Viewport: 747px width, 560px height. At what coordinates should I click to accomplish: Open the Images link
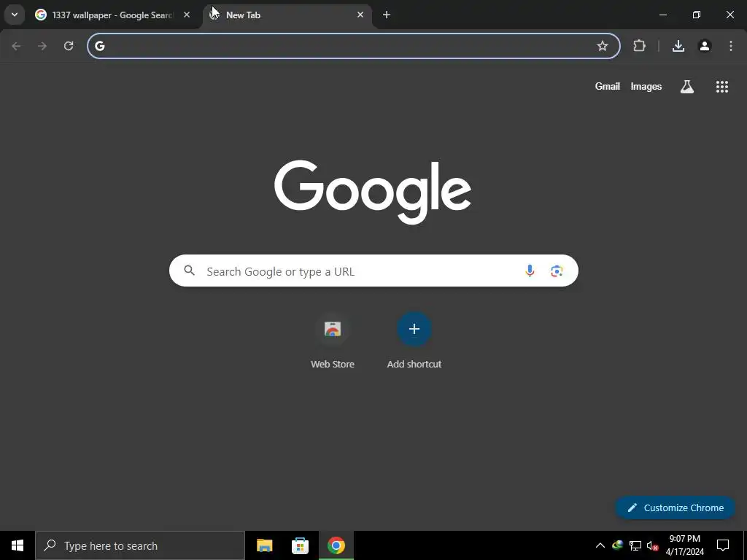pos(646,86)
